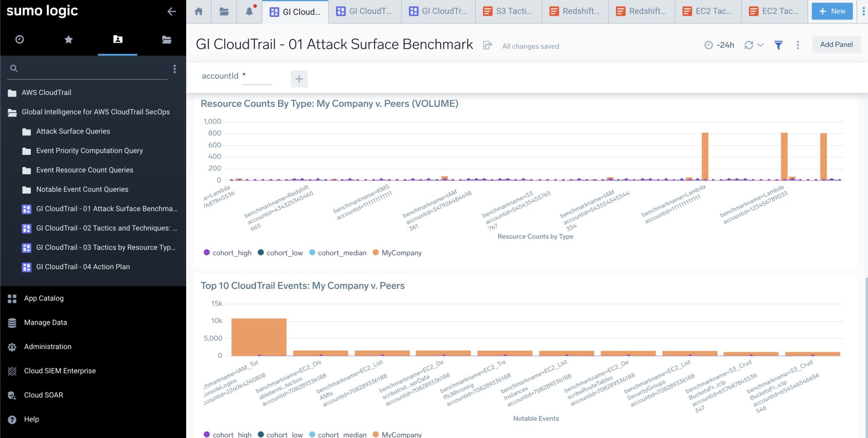Hide cohort_median in the Top 10 Events legend

[342, 434]
